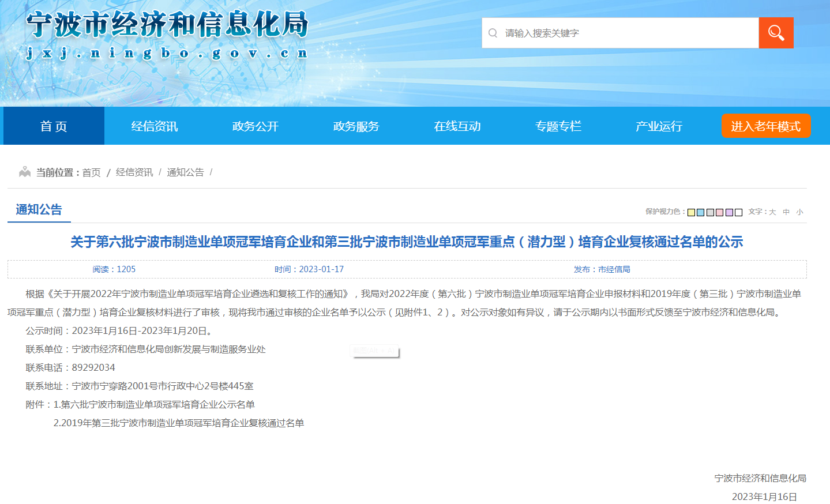Select the 通知公告 section tab
The image size is (830, 504).
tap(38, 209)
